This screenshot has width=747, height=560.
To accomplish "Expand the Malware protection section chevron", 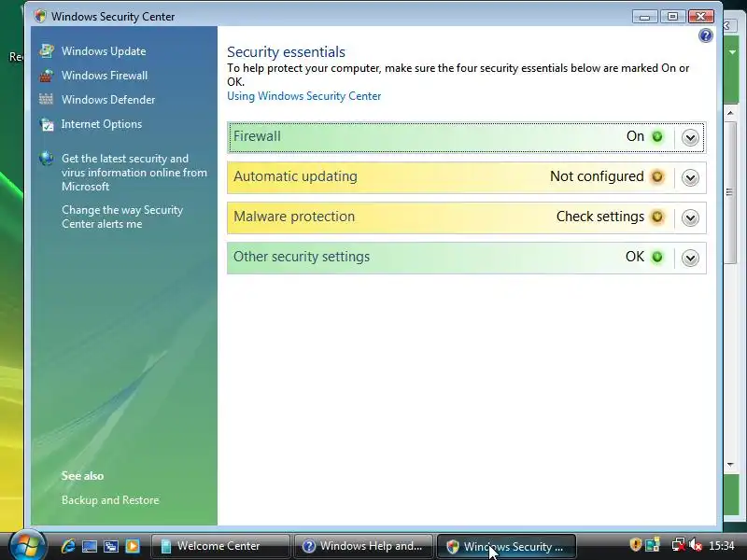I will (x=690, y=217).
